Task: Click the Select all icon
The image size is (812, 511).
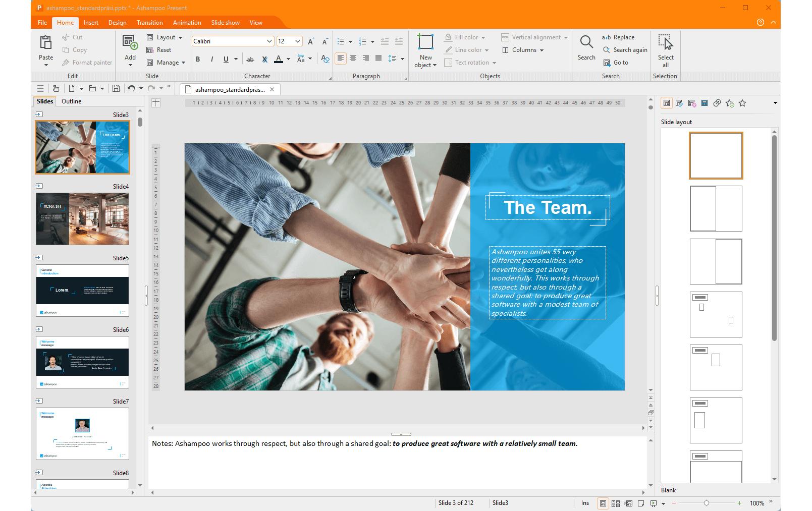Action: tap(665, 43)
